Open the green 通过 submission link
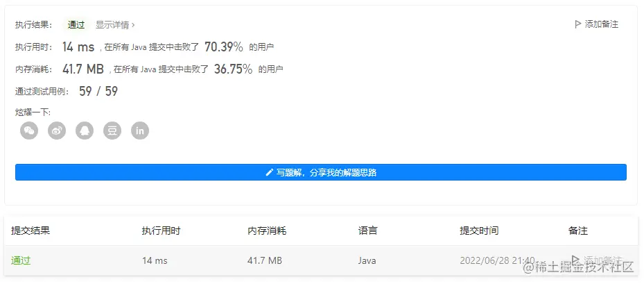The height and width of the screenshot is (284, 644). (x=21, y=260)
